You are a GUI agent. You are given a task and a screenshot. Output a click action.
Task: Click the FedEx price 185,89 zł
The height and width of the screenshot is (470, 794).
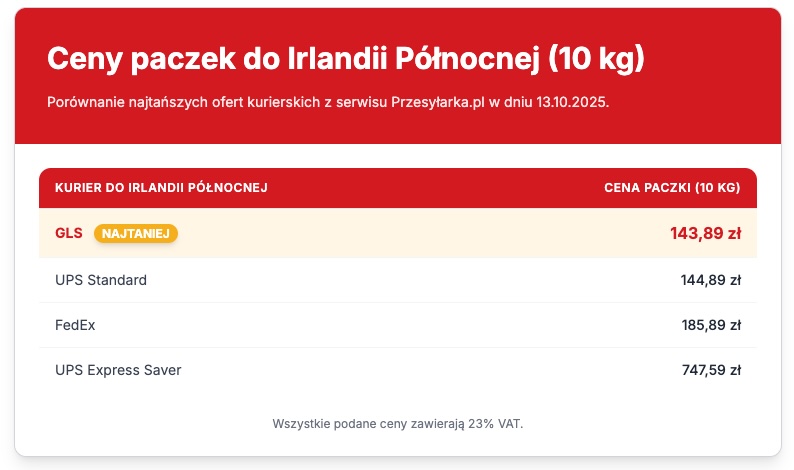tap(710, 325)
